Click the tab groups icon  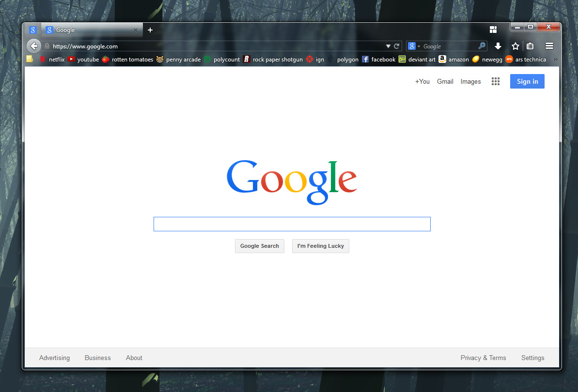493,29
